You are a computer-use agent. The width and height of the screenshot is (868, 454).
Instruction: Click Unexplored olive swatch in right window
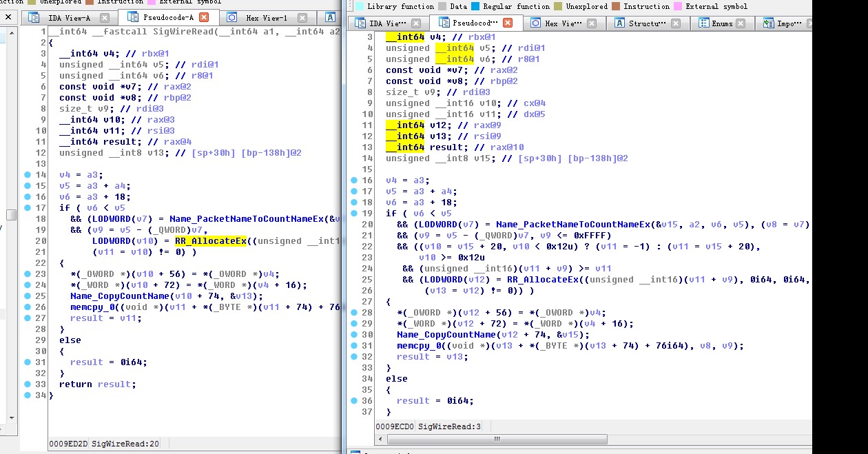click(x=558, y=6)
